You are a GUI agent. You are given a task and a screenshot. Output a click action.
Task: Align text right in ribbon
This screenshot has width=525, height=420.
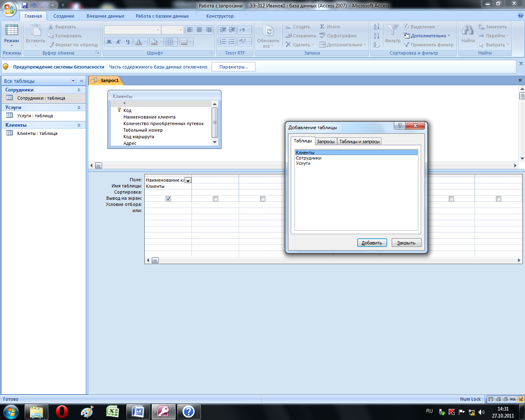point(209,30)
